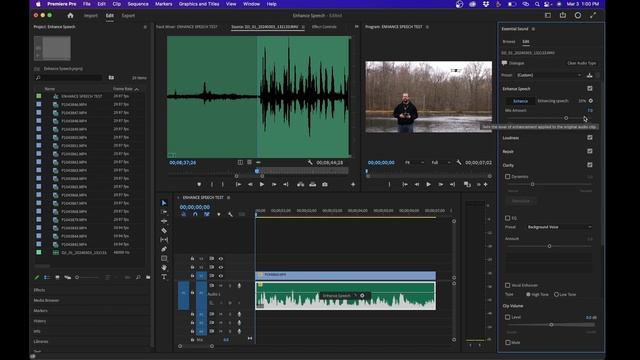640x360 pixels.
Task: Enable Vocal Enhancer checkbox
Action: (508, 285)
